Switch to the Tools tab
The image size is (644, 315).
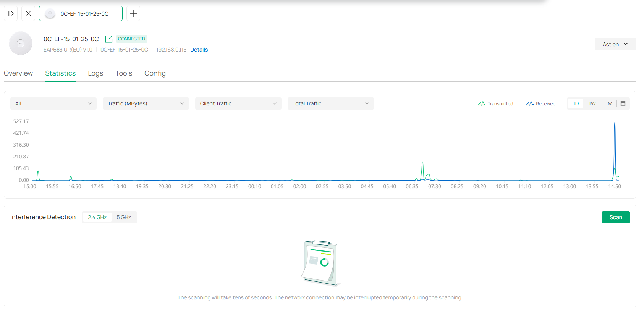(x=124, y=73)
